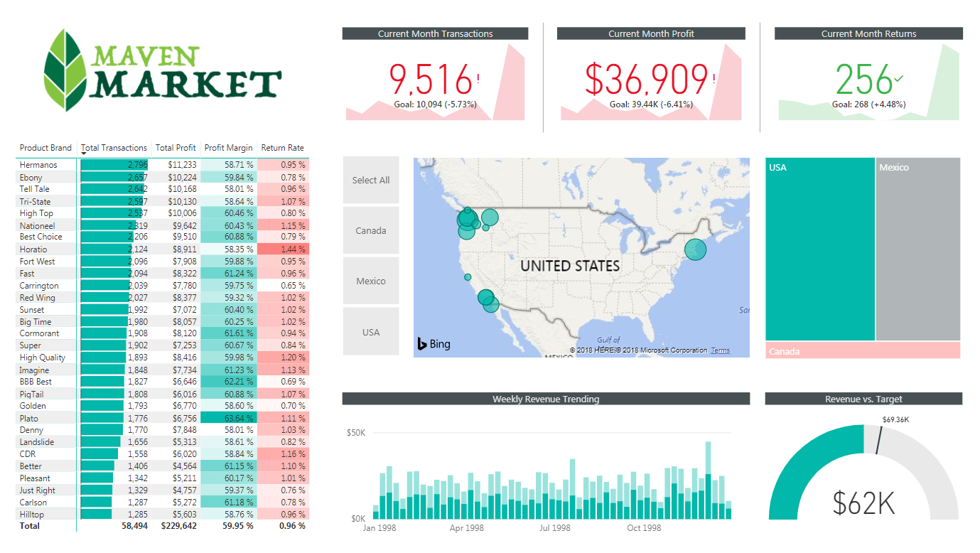The width and height of the screenshot is (980, 553).
Task: Select the Tri-State brand row
Action: [162, 201]
